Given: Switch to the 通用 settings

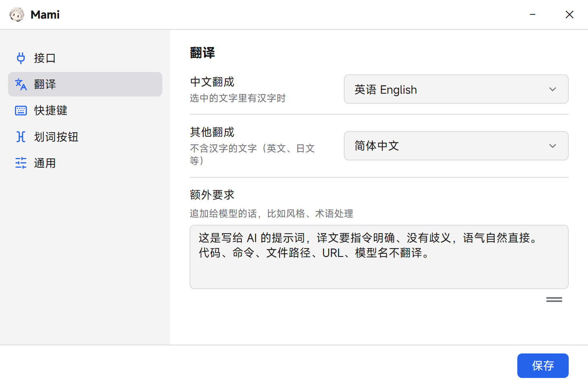Looking at the screenshot, I should point(85,163).
